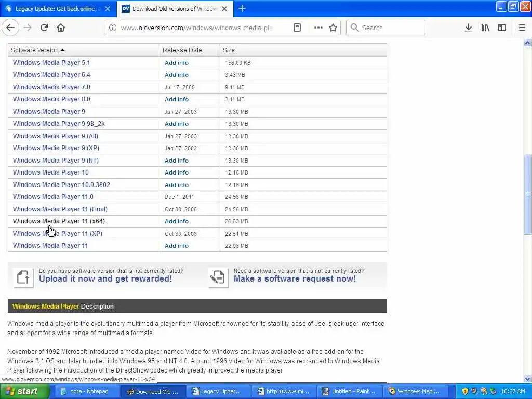Open Windows Media Player 7.0 link
This screenshot has height=399, width=532.
(51, 87)
